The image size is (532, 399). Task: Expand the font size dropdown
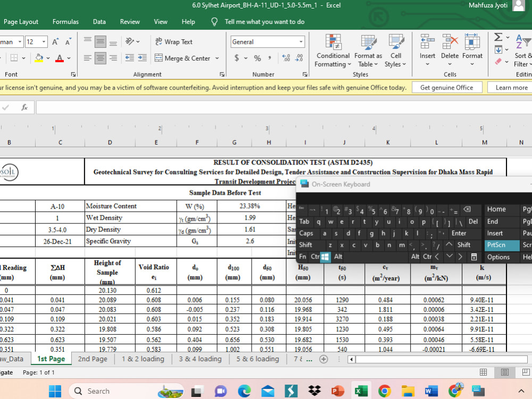tap(44, 41)
